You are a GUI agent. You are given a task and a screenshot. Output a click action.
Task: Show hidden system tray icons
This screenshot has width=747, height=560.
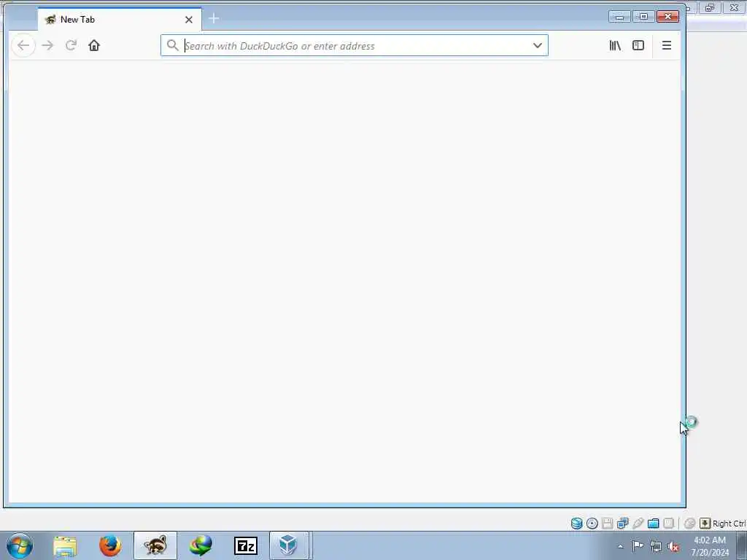620,546
